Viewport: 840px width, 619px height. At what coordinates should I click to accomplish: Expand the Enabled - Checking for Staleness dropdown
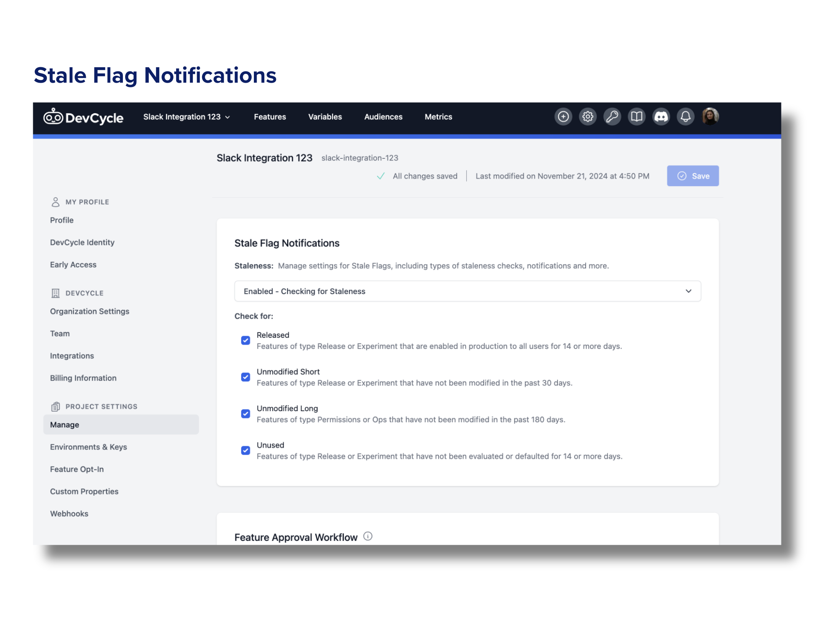pyautogui.click(x=467, y=291)
